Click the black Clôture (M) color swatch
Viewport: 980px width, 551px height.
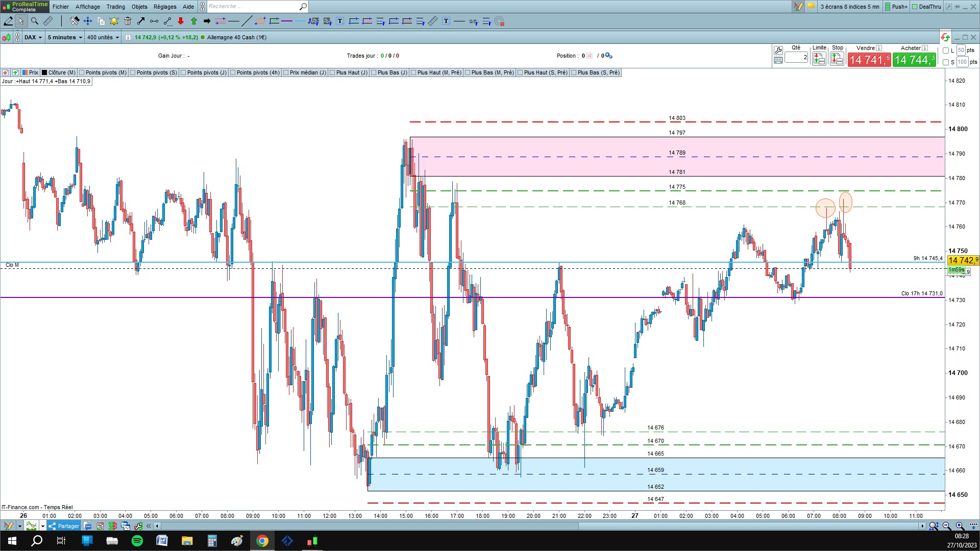click(44, 72)
